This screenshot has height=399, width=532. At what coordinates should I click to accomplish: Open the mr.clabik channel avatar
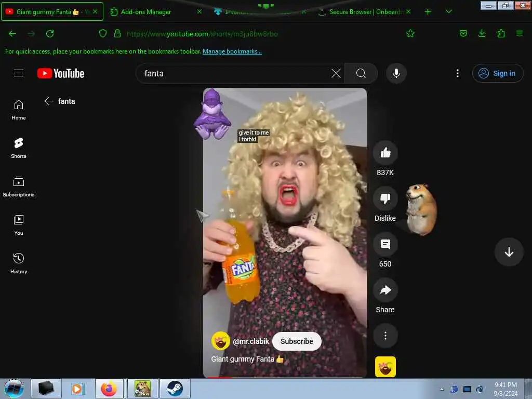(220, 341)
